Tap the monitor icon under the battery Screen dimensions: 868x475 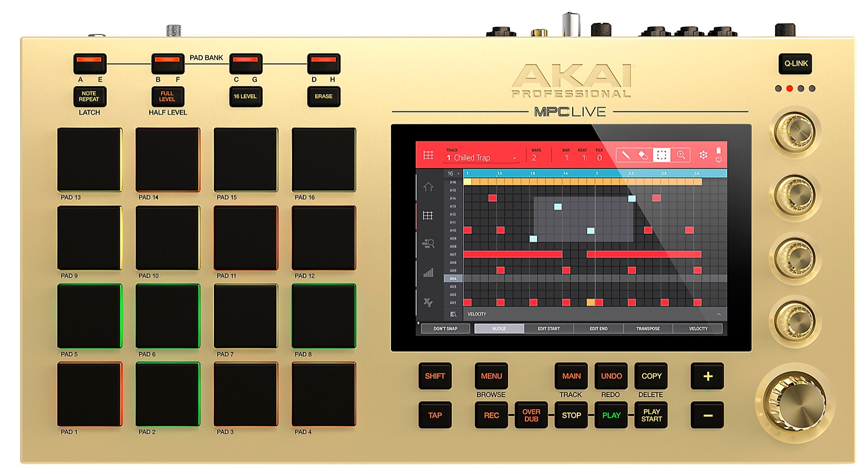[x=718, y=160]
